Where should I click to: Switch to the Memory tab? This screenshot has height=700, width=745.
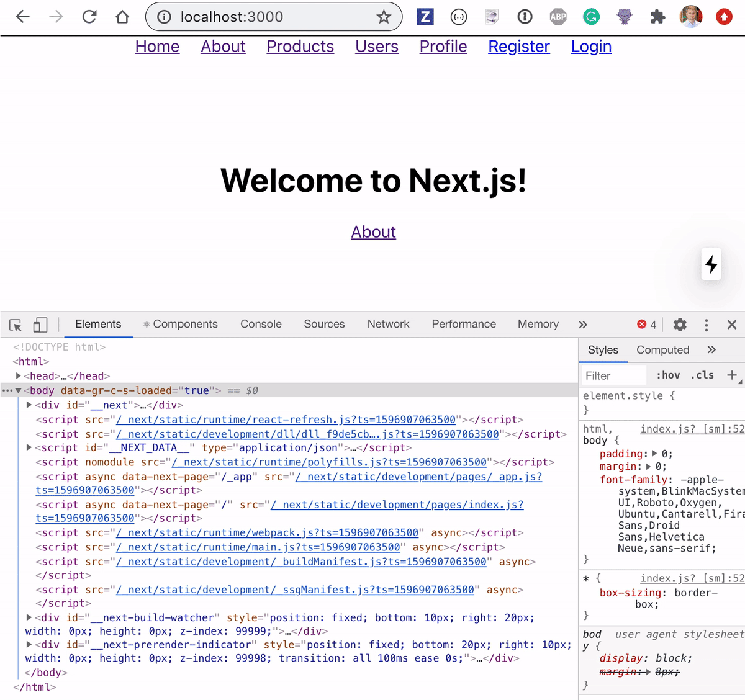coord(538,324)
